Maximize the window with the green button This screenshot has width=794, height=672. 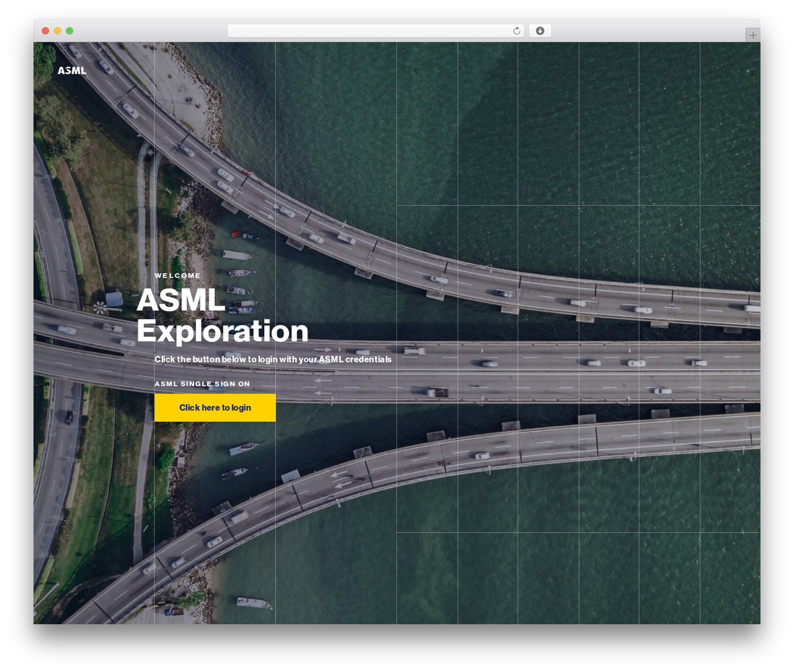pos(69,31)
